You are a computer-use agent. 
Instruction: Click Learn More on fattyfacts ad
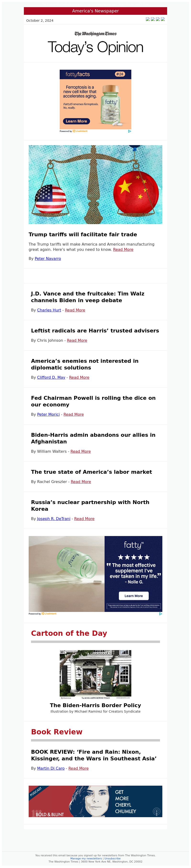pyautogui.click(x=76, y=121)
